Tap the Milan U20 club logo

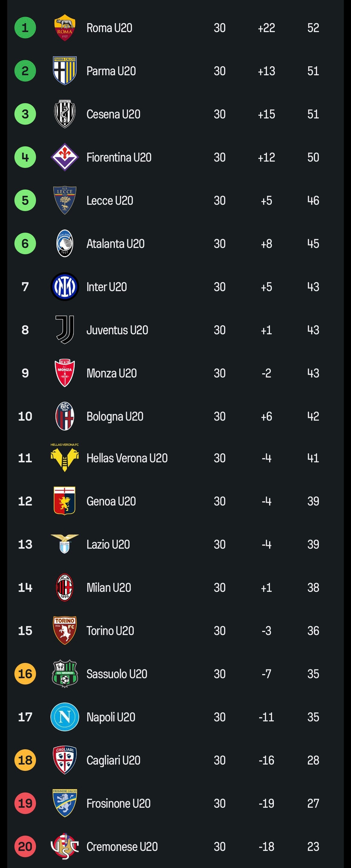pos(65,587)
